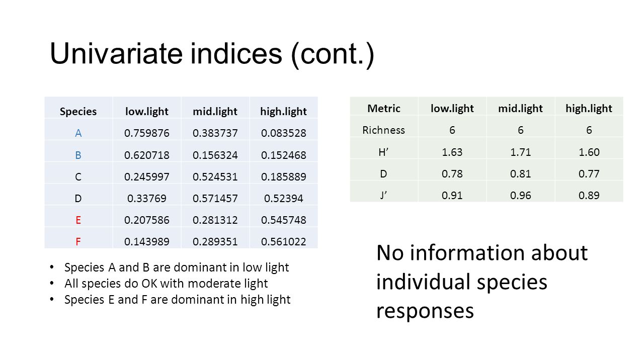Select bullet 'Species A and B are dominant'
The width and height of the screenshot is (644, 362).
pos(177,267)
